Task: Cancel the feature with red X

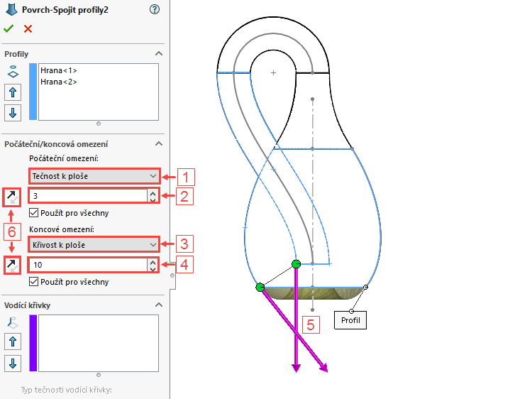Action: [28, 29]
